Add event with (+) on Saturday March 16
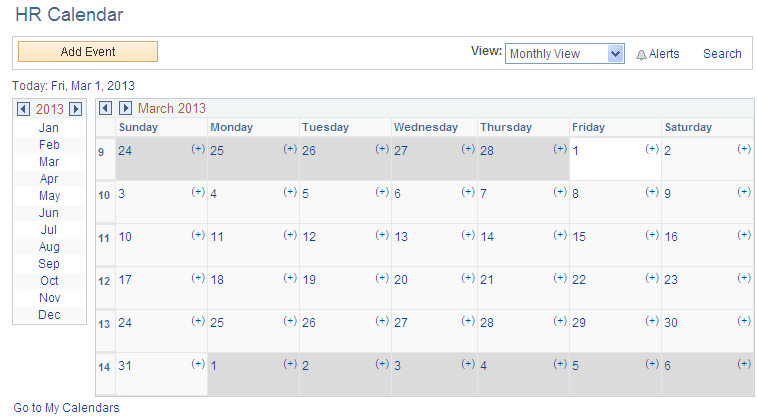This screenshot has height=417, width=757. point(744,235)
